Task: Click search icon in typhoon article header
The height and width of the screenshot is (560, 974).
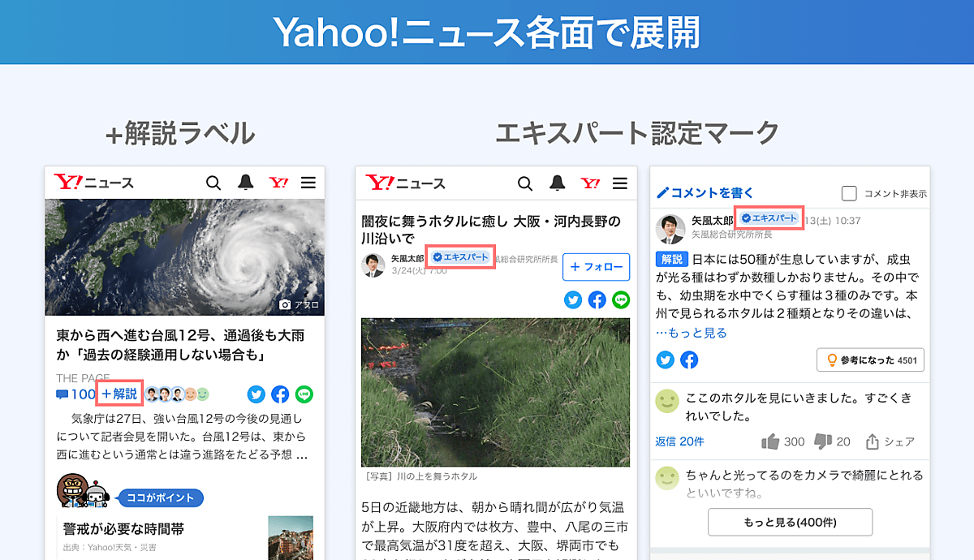Action: coord(213,183)
